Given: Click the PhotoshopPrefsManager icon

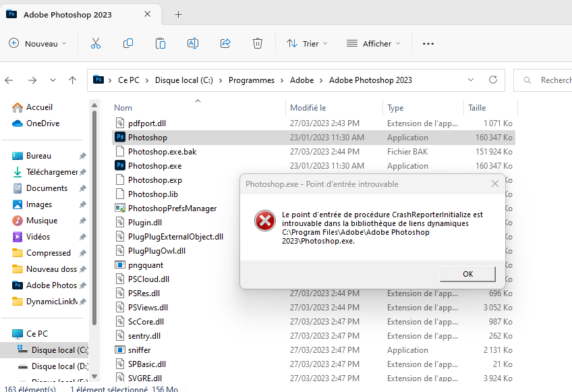Looking at the screenshot, I should click(x=120, y=208).
